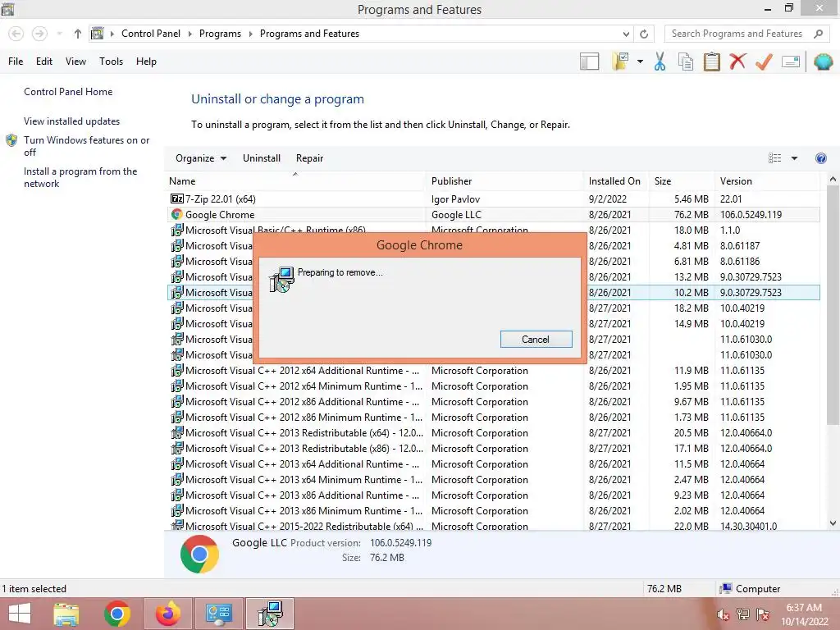Click the list scrollbar up arrow
This screenshot has width=840, height=630.
pyautogui.click(x=833, y=180)
